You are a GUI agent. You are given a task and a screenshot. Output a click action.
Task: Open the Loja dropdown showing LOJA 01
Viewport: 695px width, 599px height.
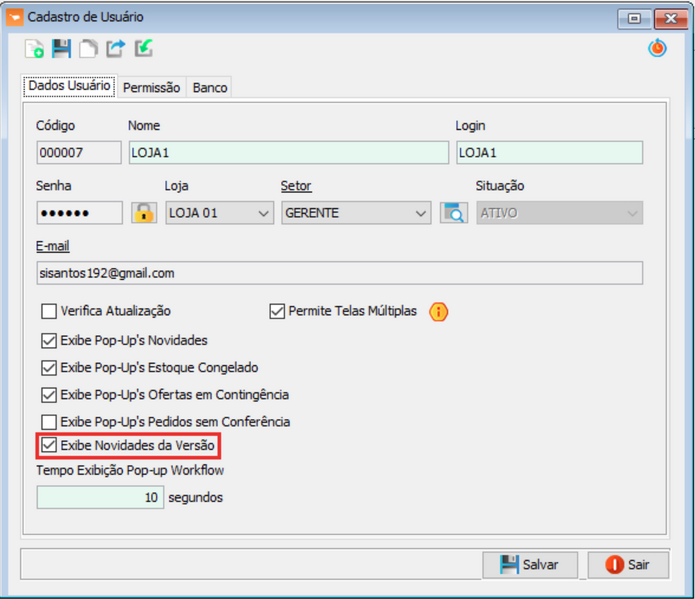[219, 213]
